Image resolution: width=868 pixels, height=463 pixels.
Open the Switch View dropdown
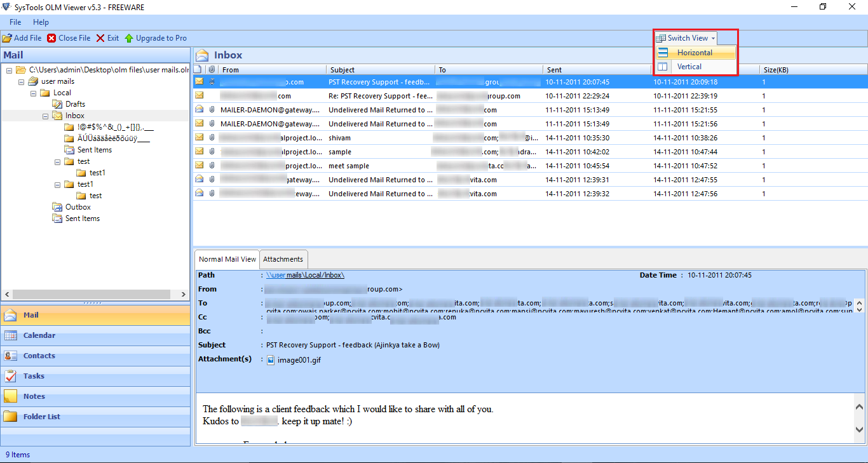pos(686,38)
